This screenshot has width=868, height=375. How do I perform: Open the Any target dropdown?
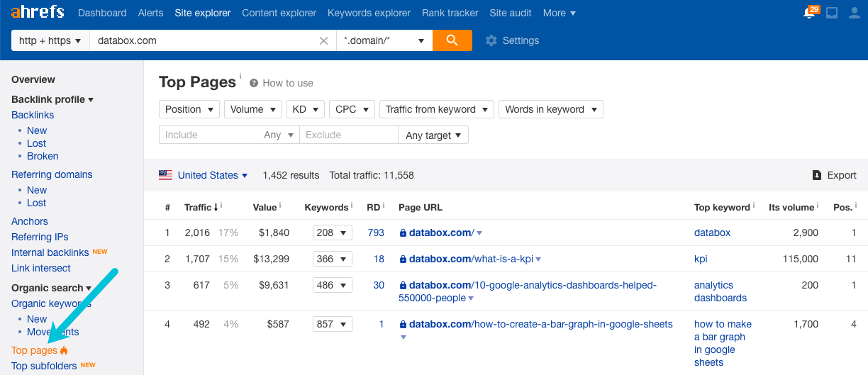433,135
